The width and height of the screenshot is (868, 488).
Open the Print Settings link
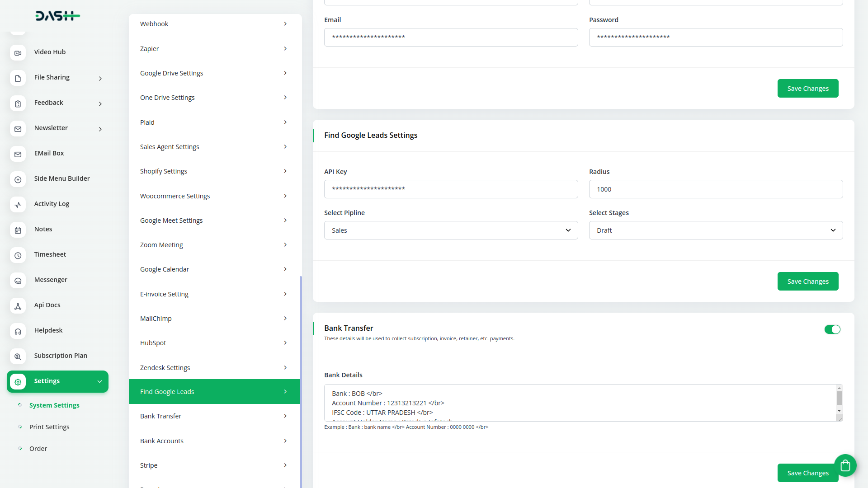pyautogui.click(x=49, y=427)
